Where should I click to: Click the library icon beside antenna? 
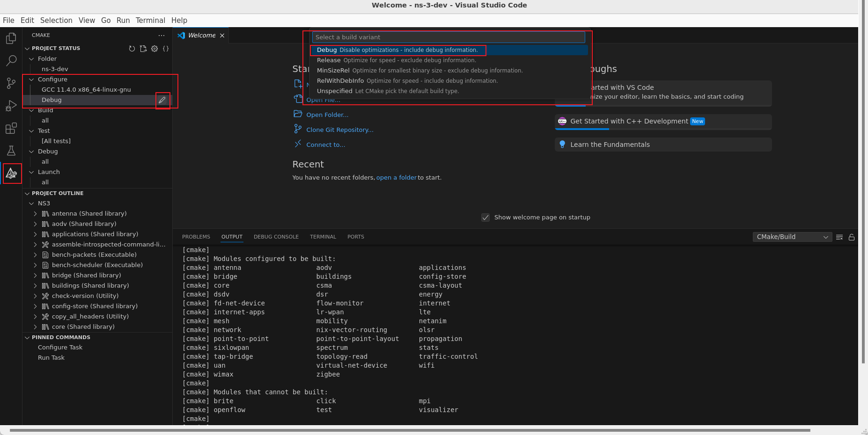(45, 214)
